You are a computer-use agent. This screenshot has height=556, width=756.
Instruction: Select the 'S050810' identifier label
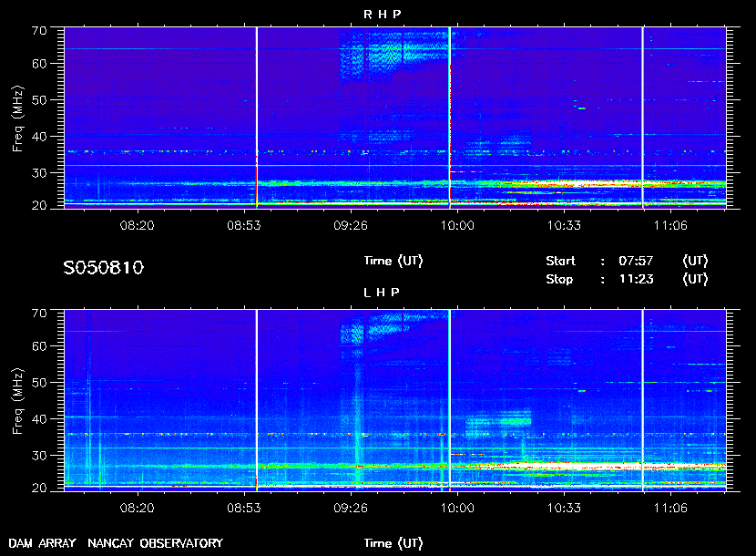pos(103,268)
